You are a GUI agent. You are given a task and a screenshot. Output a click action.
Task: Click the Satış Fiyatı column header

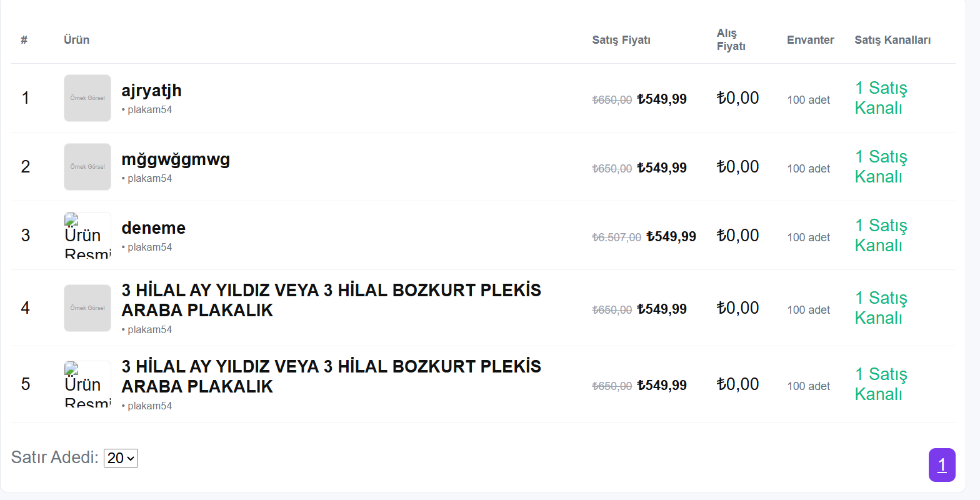[621, 40]
